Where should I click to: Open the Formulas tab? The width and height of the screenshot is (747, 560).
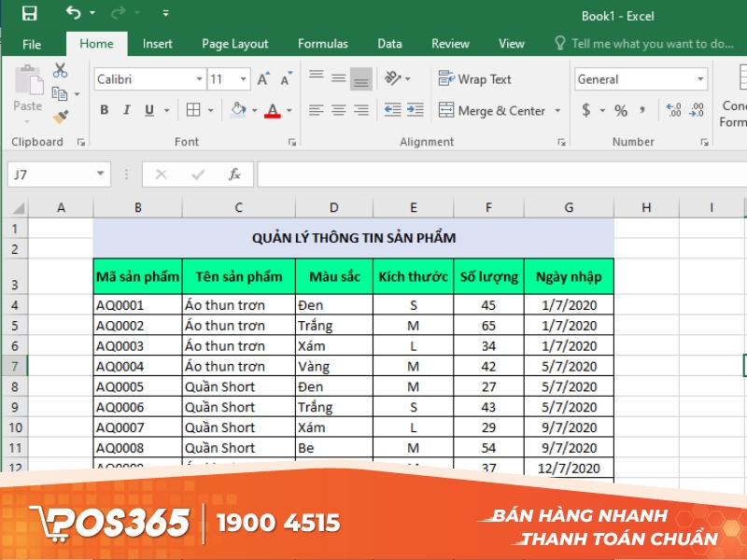[x=322, y=44]
